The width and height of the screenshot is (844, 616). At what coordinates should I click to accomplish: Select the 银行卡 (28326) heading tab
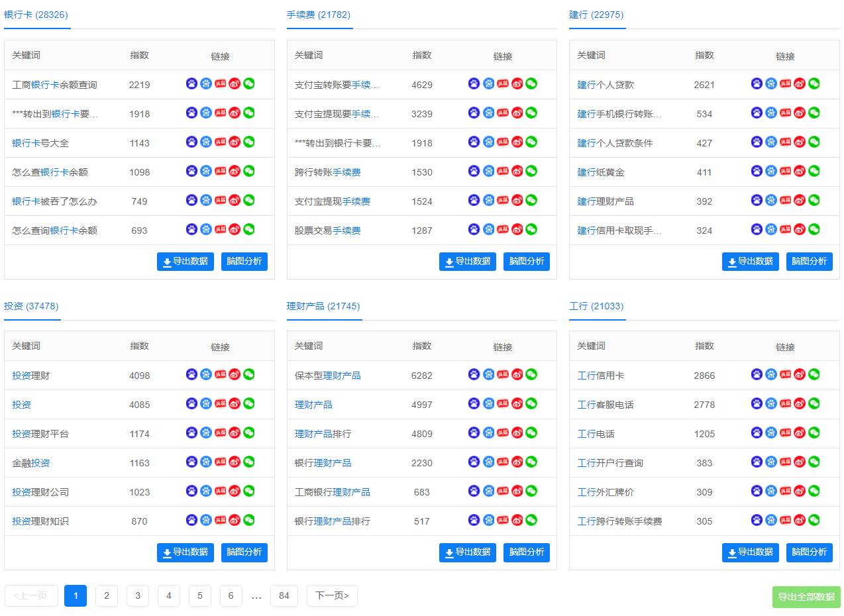(36, 15)
